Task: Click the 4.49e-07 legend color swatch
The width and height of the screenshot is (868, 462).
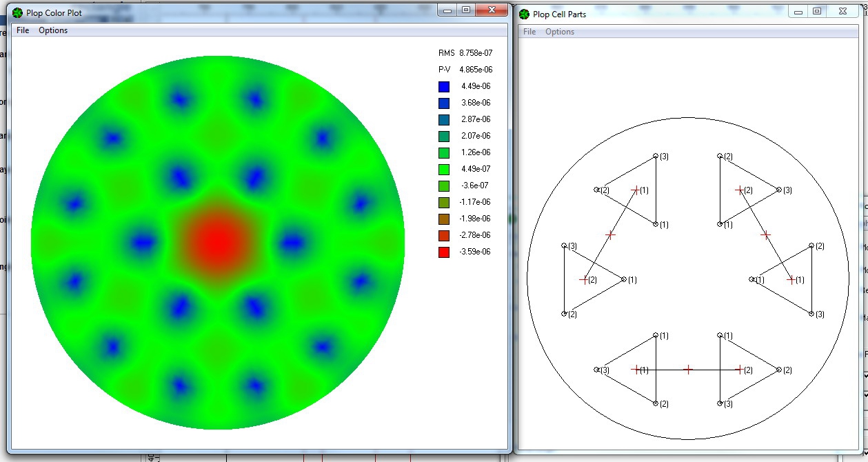Action: point(444,169)
